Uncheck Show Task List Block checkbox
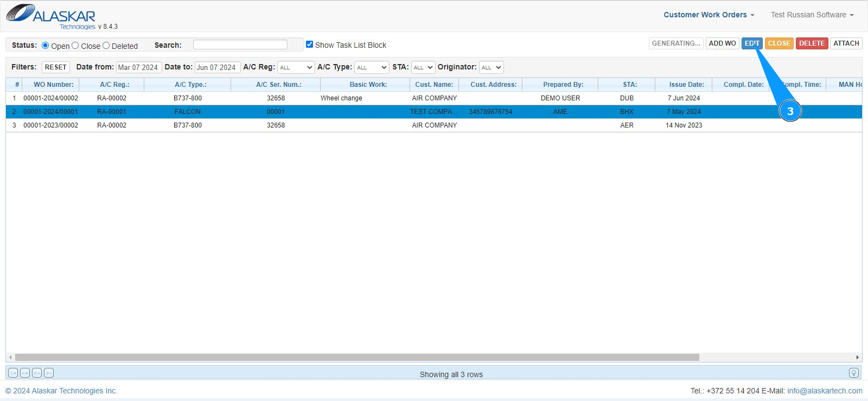The image size is (868, 401). (309, 44)
